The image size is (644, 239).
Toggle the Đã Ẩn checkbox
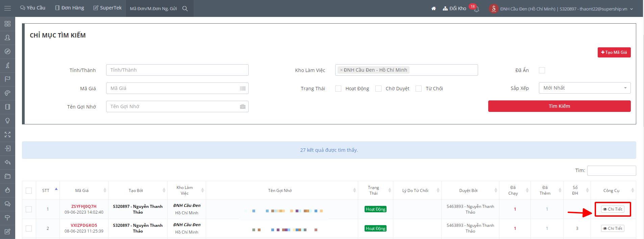[542, 70]
